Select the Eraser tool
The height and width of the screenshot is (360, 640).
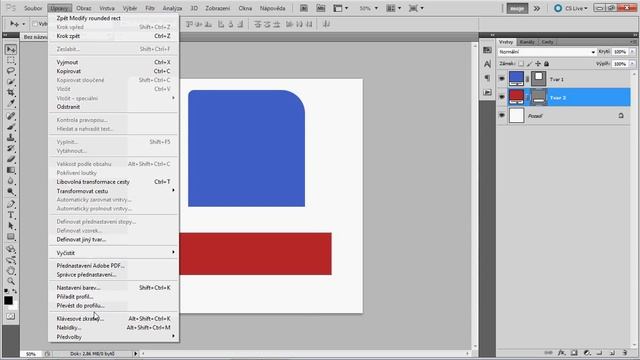11,159
